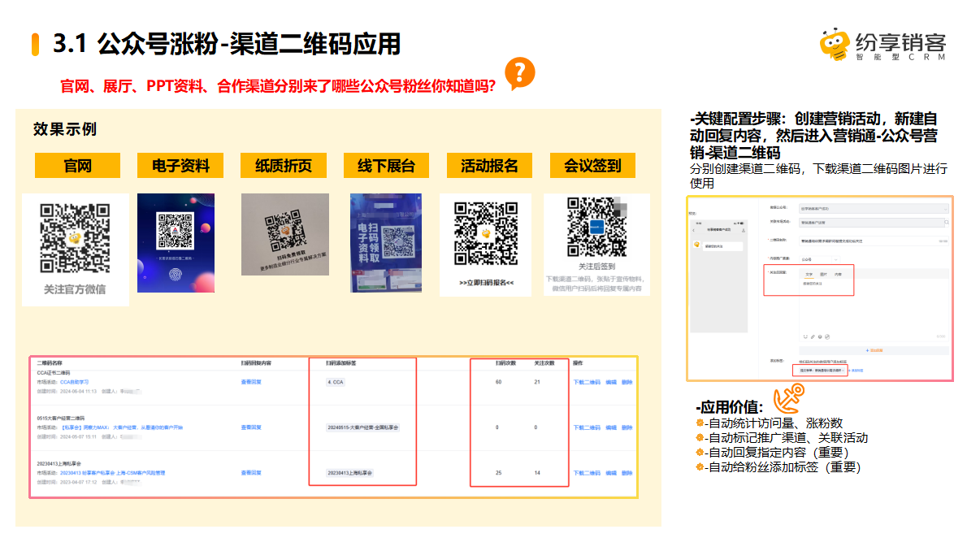Screen dimensions: 980x551
Task: Click the emoji icon in reply editor
Action: [x=805, y=336]
